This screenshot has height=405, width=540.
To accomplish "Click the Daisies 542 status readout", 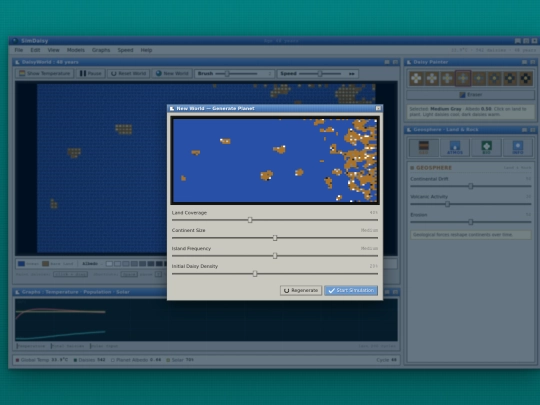I will [x=90, y=360].
